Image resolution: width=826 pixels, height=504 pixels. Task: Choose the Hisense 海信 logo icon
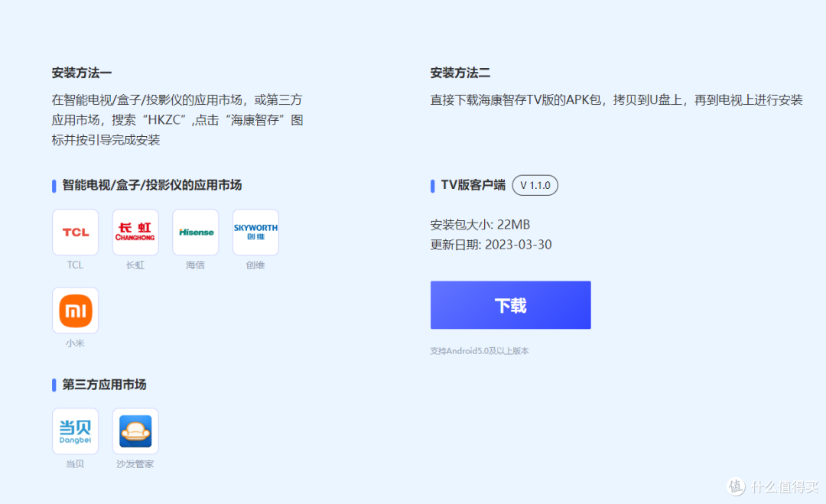(196, 232)
